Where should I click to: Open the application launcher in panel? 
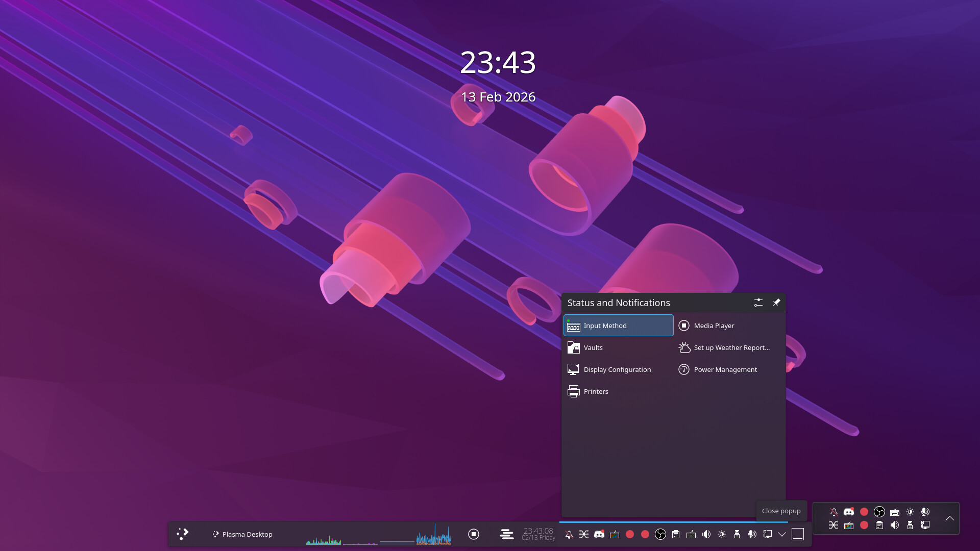click(x=183, y=534)
